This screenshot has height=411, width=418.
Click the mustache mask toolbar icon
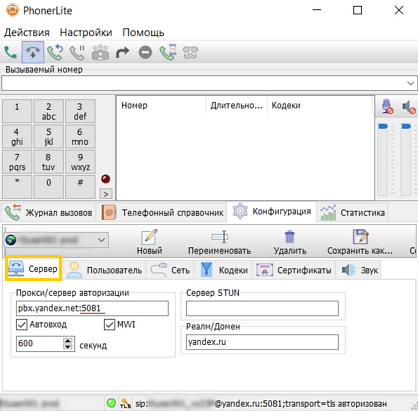tap(190, 52)
